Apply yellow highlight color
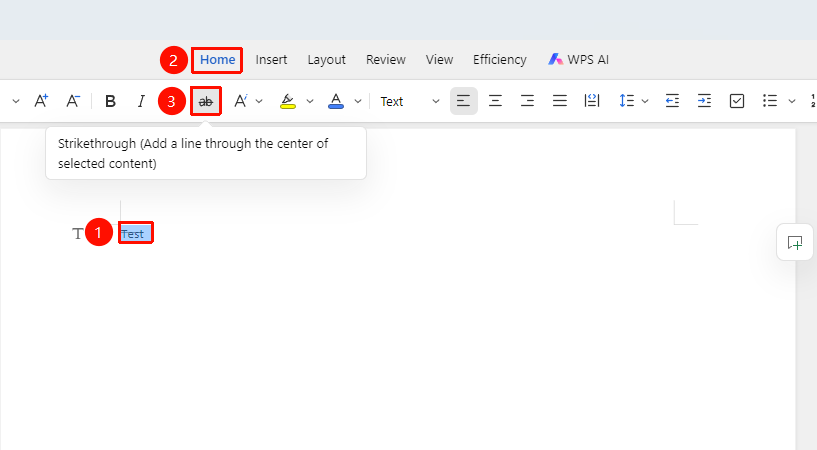 pyautogui.click(x=288, y=101)
